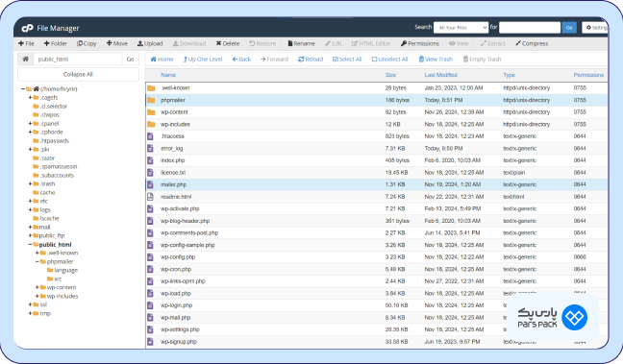Viewport: 623px width, 364px height.
Task: Click the wp-config.php file icon
Action: click(x=150, y=256)
